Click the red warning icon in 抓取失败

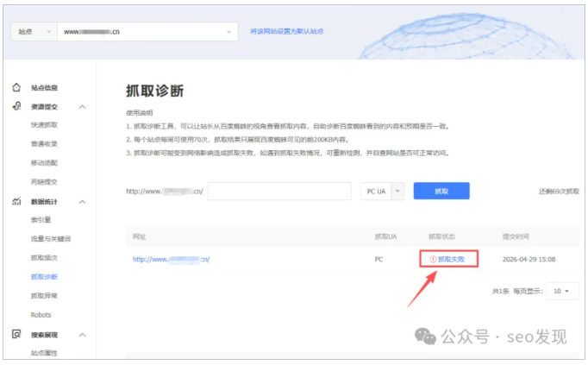(x=433, y=259)
